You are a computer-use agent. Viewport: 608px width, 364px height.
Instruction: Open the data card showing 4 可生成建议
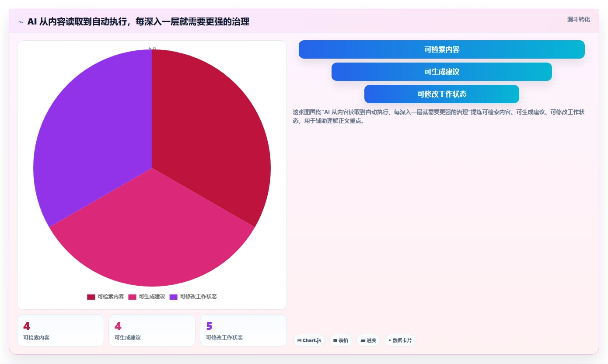[152, 330]
